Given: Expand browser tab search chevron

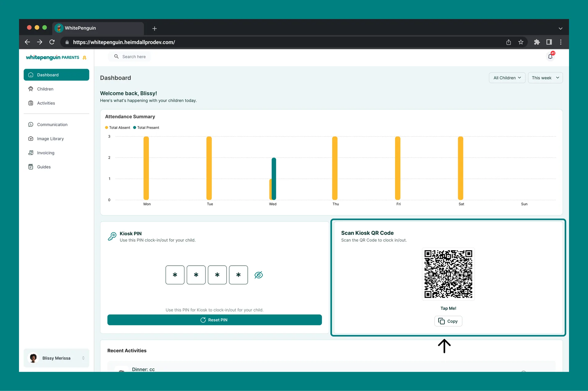Looking at the screenshot, I should (560, 28).
